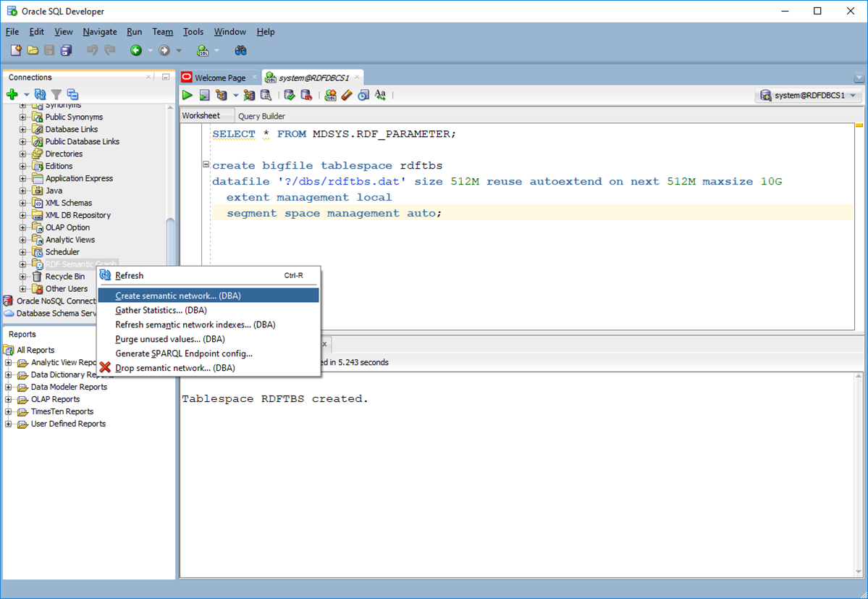This screenshot has height=599, width=868.
Task: Click the SQL Tuning Advisor icon
Action: [x=266, y=95]
